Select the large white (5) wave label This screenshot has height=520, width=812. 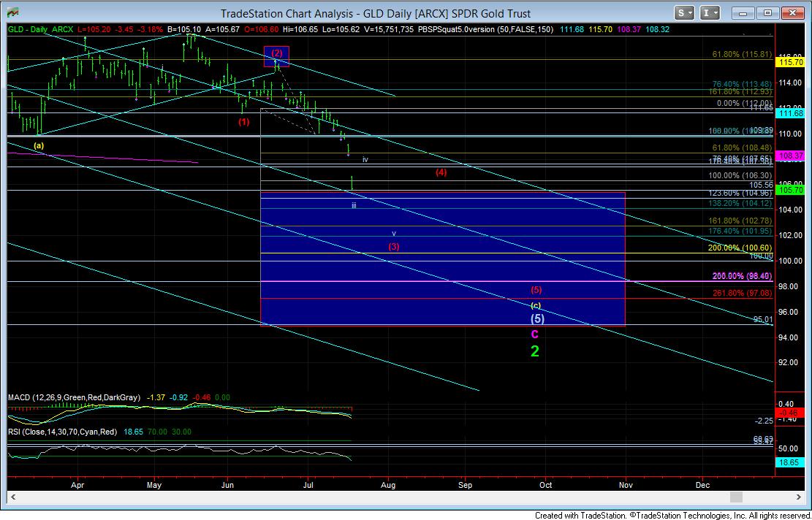point(537,319)
